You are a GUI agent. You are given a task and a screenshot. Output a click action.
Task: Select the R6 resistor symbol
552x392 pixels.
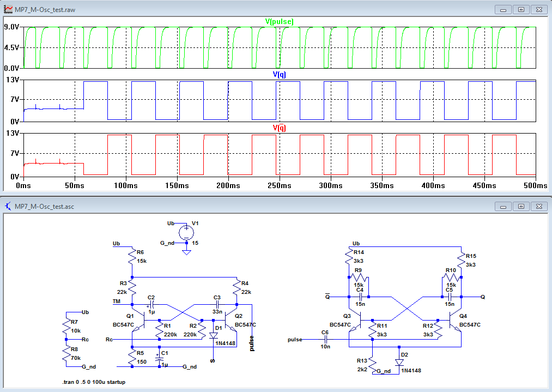pyautogui.click(x=132, y=256)
